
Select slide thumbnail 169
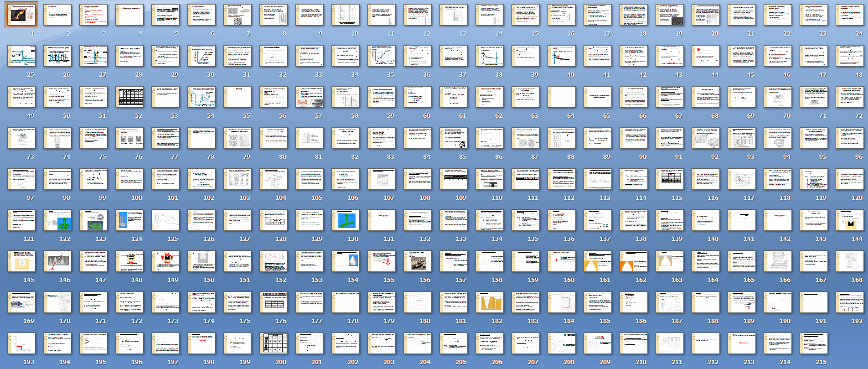pyautogui.click(x=21, y=302)
